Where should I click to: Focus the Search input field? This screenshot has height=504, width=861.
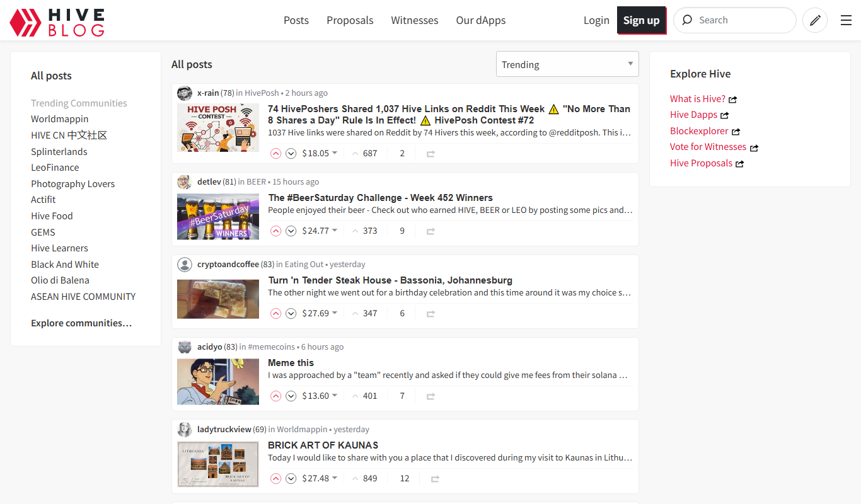[x=744, y=20]
